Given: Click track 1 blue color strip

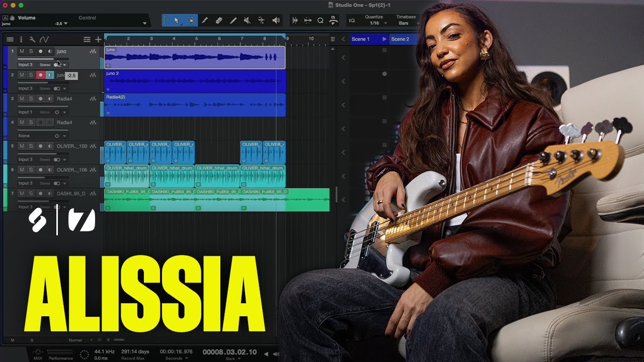Looking at the screenshot, I should [5, 58].
